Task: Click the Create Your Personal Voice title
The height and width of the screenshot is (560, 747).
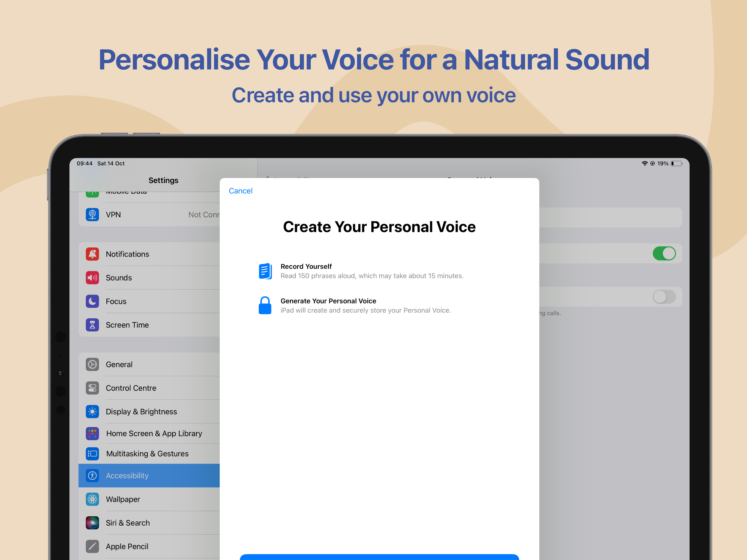Action: click(379, 227)
